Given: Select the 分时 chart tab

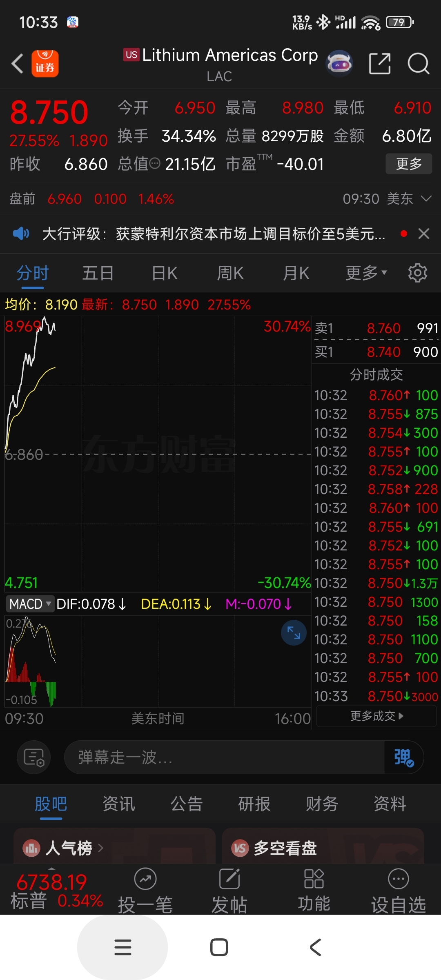Looking at the screenshot, I should point(33,273).
